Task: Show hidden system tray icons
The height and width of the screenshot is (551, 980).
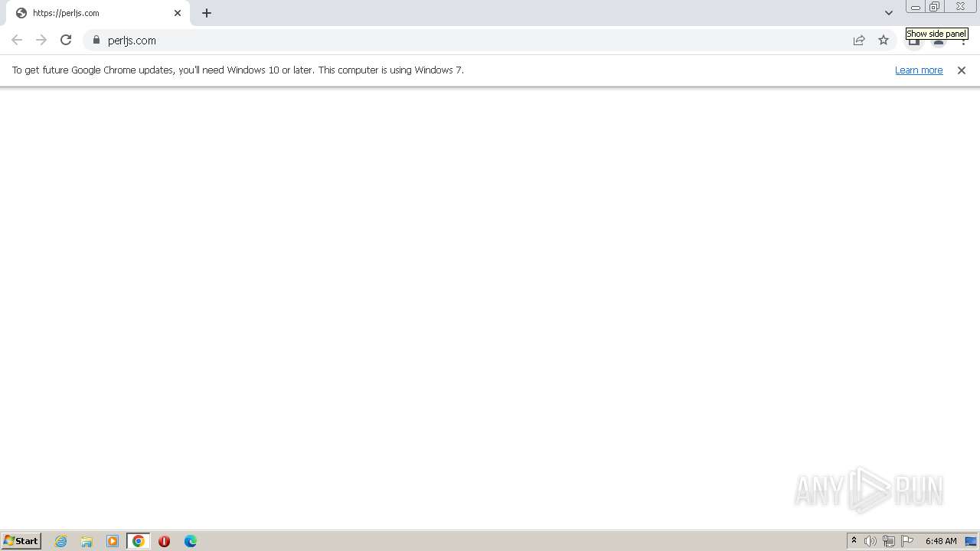Action: (x=854, y=541)
